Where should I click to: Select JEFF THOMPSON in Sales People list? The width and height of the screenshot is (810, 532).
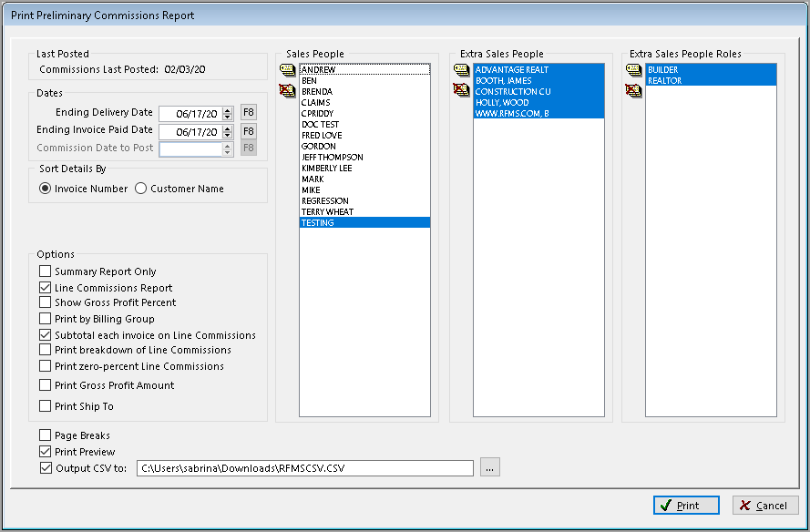364,157
